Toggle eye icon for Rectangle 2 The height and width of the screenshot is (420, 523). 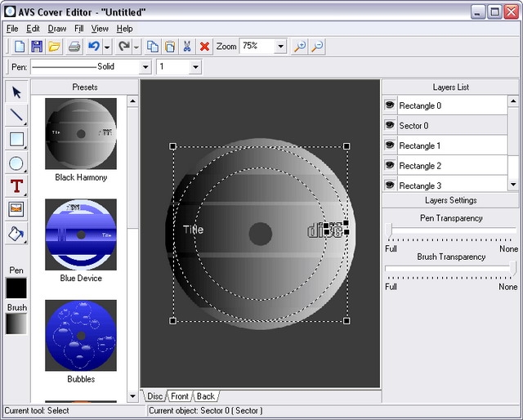pos(390,166)
